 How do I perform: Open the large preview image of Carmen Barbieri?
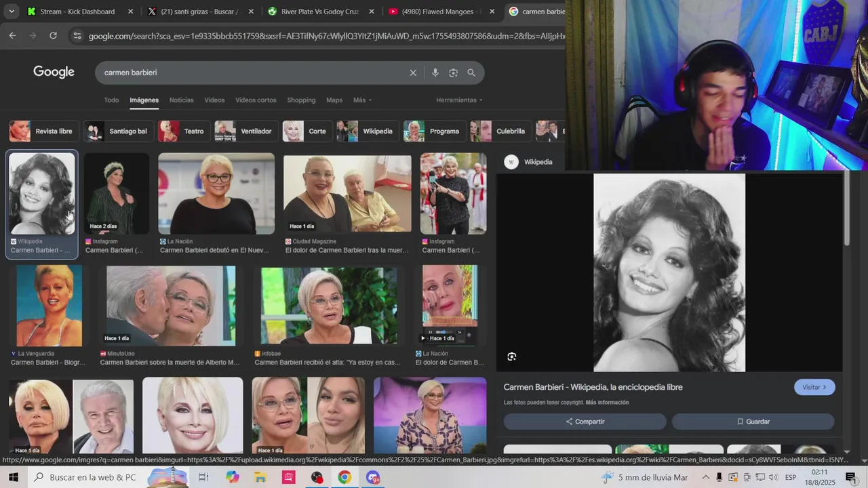pyautogui.click(x=669, y=272)
